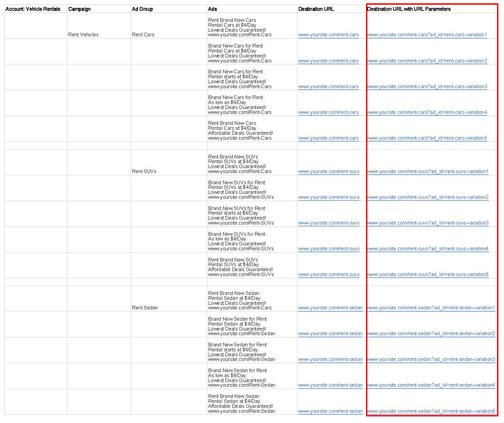Open the rent-suvs-variation4 parameter link
This screenshot has height=423, width=504.
click(x=428, y=249)
